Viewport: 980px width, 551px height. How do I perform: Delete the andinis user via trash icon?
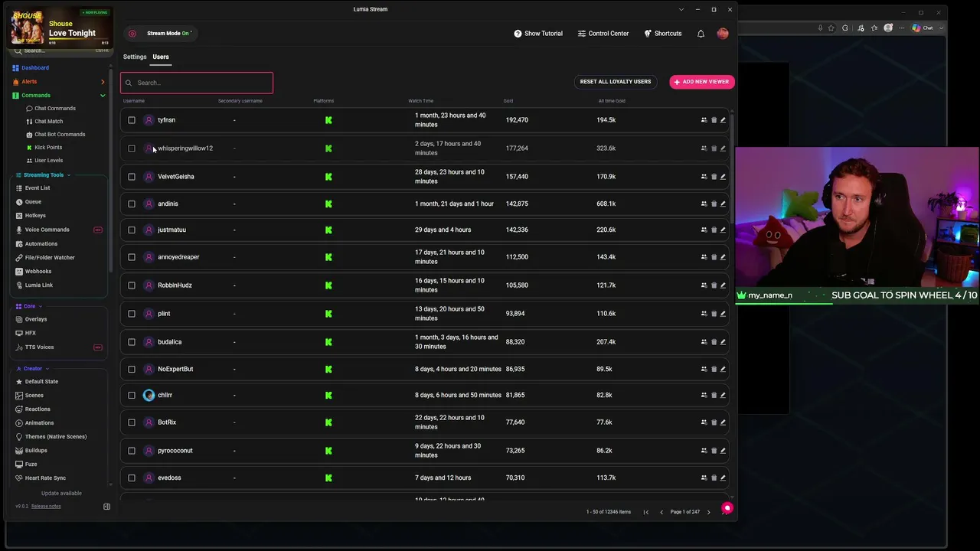point(714,204)
